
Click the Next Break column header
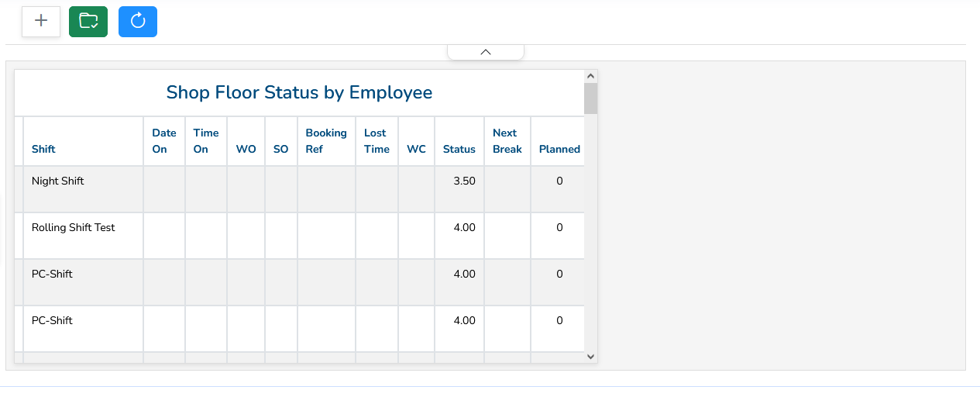pyautogui.click(x=507, y=141)
